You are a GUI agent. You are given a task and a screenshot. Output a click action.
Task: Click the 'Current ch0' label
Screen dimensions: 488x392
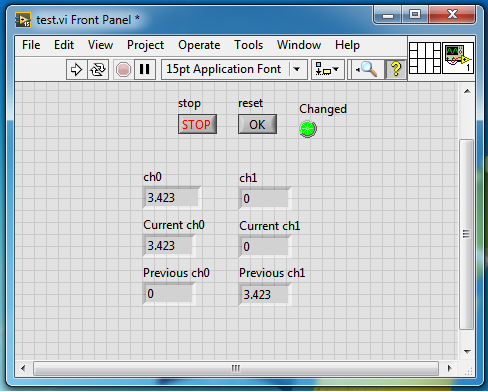pyautogui.click(x=174, y=225)
